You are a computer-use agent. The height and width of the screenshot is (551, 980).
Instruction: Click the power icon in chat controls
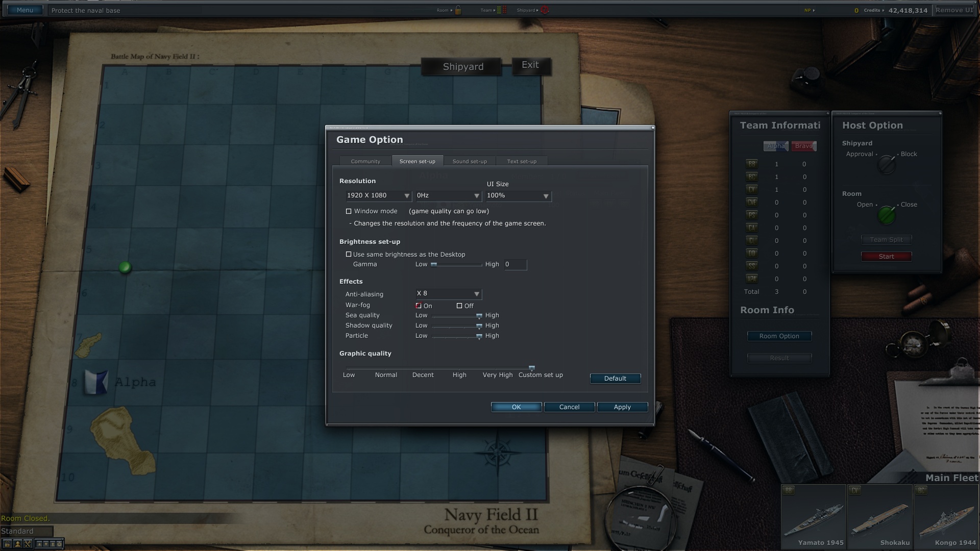[x=59, y=544]
